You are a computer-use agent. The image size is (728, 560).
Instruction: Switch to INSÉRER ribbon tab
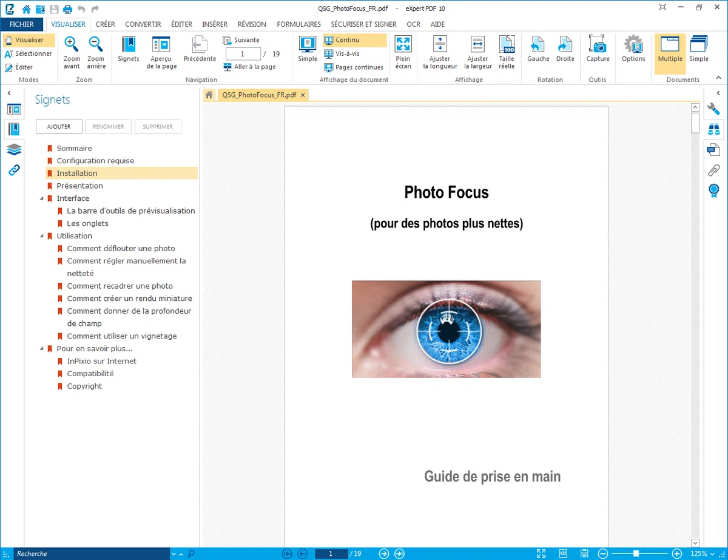[215, 24]
